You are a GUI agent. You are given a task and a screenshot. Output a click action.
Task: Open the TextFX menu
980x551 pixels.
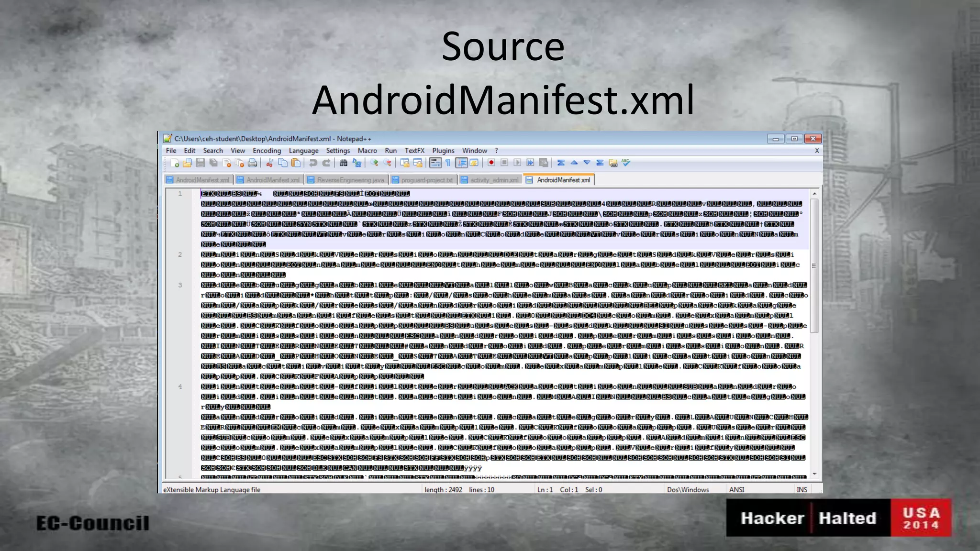[414, 151]
